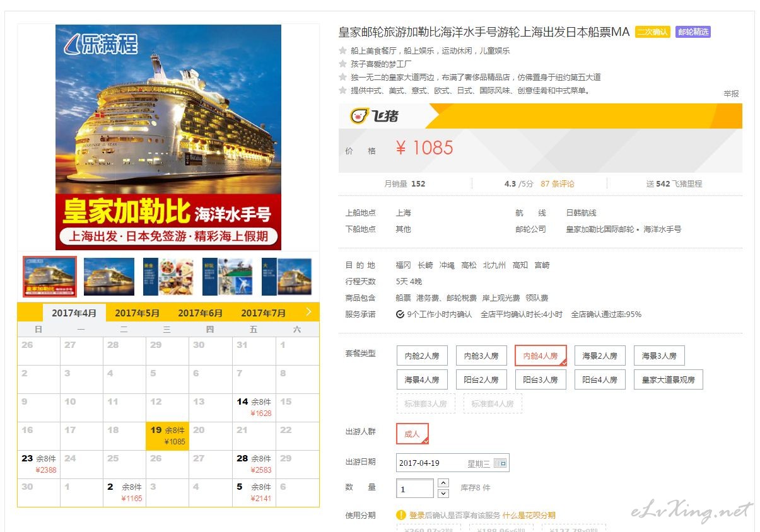Show next months with calendar arrow

308,311
